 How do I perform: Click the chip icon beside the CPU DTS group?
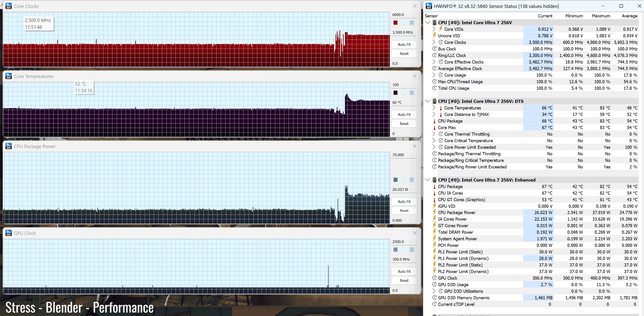click(x=435, y=101)
